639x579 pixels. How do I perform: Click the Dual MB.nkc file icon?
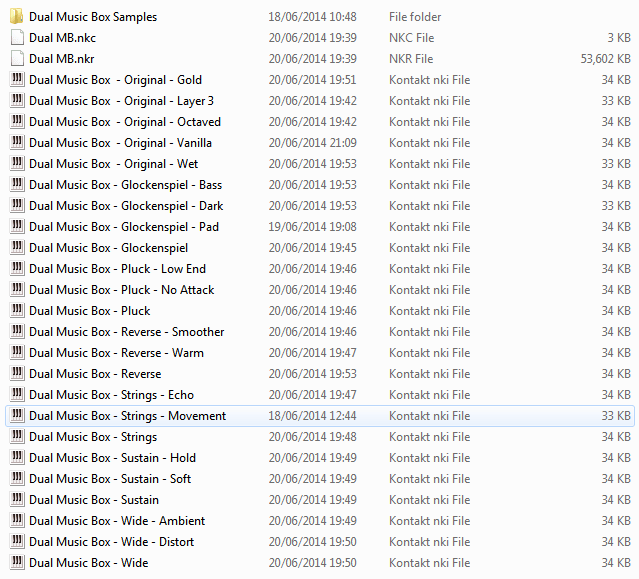17,38
